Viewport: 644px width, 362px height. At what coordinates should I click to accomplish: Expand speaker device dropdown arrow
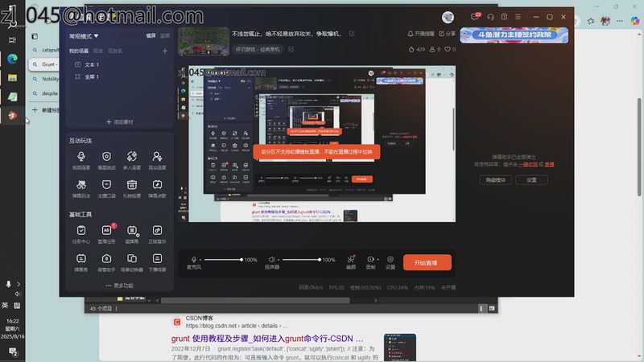[x=278, y=259]
